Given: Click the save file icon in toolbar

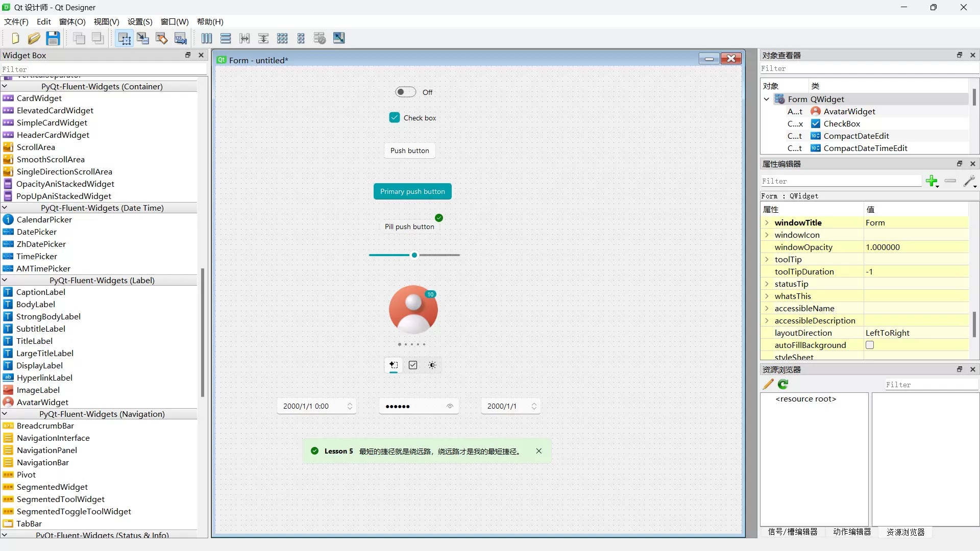Looking at the screenshot, I should pos(53,38).
